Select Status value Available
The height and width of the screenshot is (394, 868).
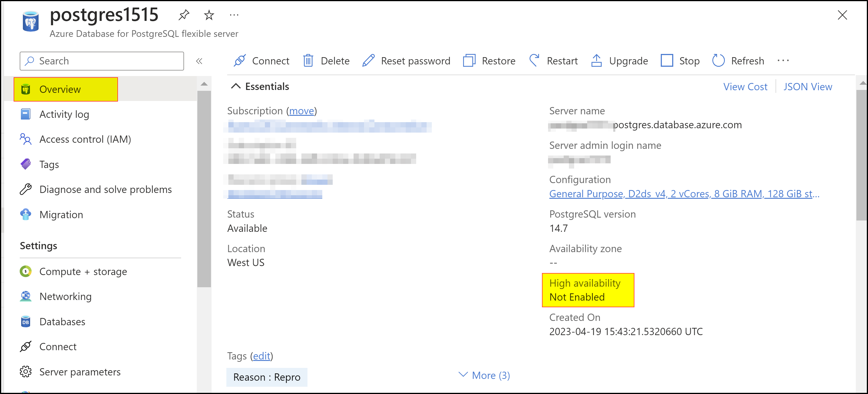tap(247, 228)
